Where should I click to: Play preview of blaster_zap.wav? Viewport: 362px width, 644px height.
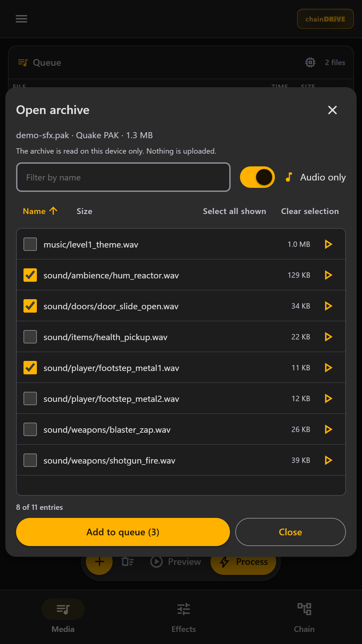point(328,429)
